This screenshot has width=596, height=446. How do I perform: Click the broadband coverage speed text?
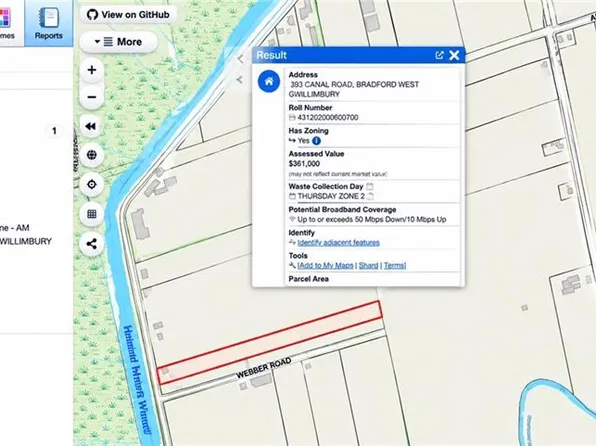tap(372, 219)
